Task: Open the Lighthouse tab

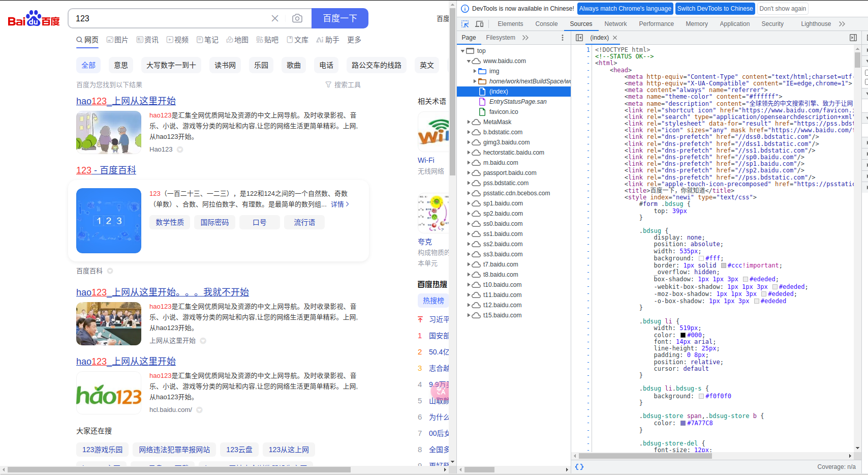Action: (x=816, y=24)
